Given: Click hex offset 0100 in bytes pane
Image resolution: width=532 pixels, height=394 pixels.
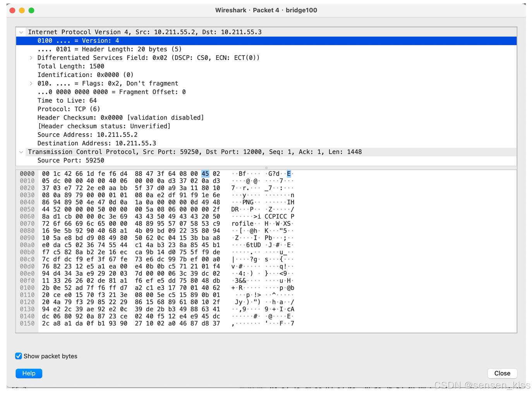Looking at the screenshot, I should [27, 288].
